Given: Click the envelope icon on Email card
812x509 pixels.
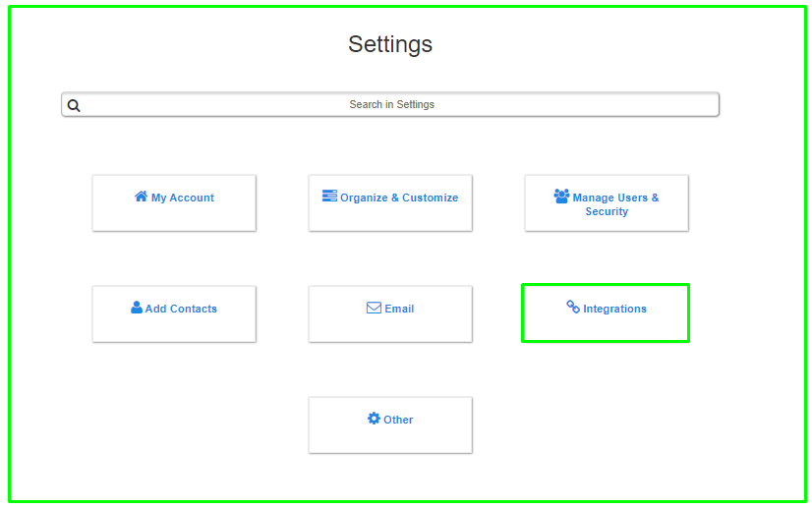Looking at the screenshot, I should pyautogui.click(x=374, y=308).
